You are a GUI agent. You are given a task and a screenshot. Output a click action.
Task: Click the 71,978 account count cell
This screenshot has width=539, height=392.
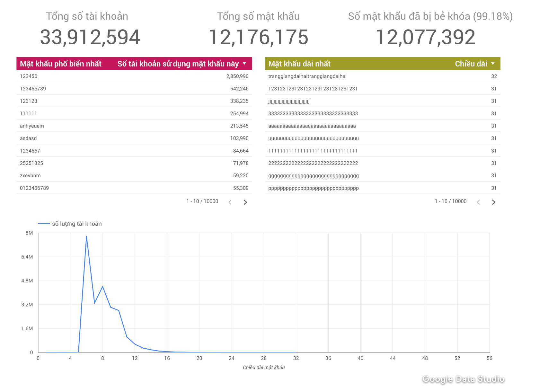pos(241,163)
